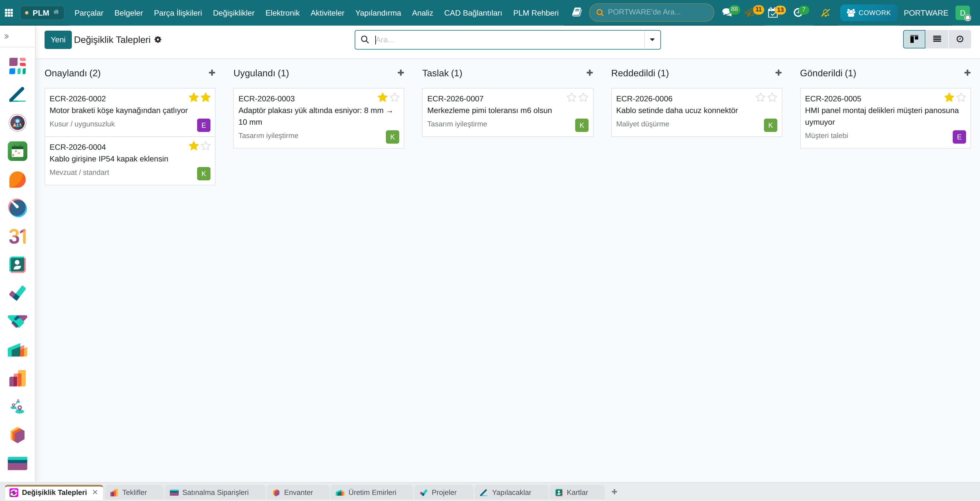The width and height of the screenshot is (980, 501).
Task: Open the Parçalar menu
Action: tap(89, 13)
